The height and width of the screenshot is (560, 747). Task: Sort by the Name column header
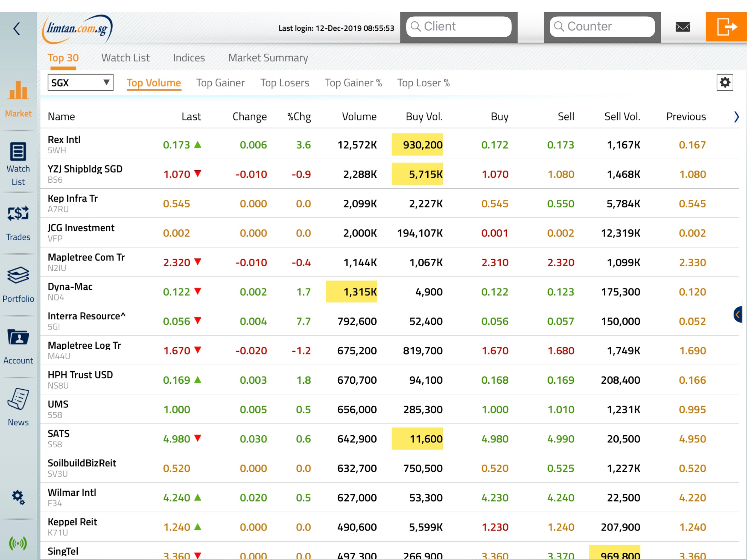(x=62, y=116)
